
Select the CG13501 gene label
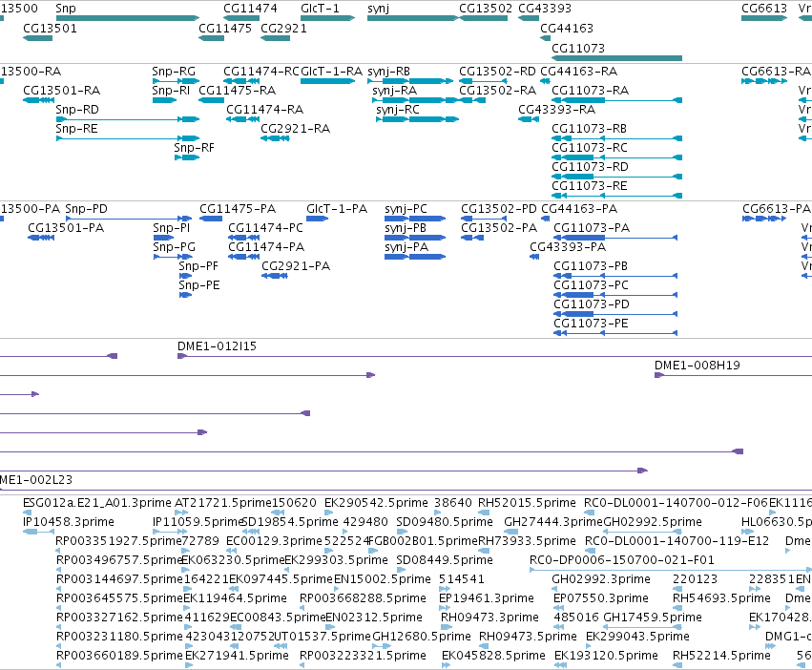coord(51,28)
